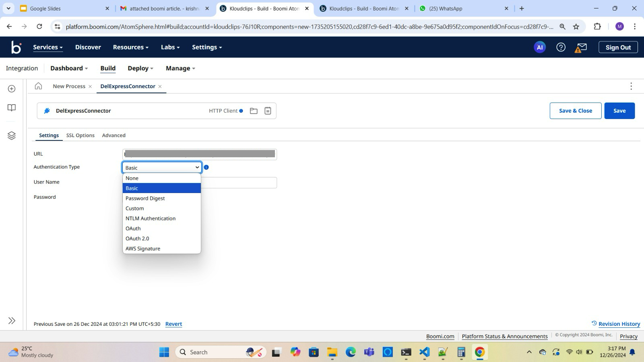Open the Services dropdown menu
Viewport: 644px width, 362px height.
(47, 47)
